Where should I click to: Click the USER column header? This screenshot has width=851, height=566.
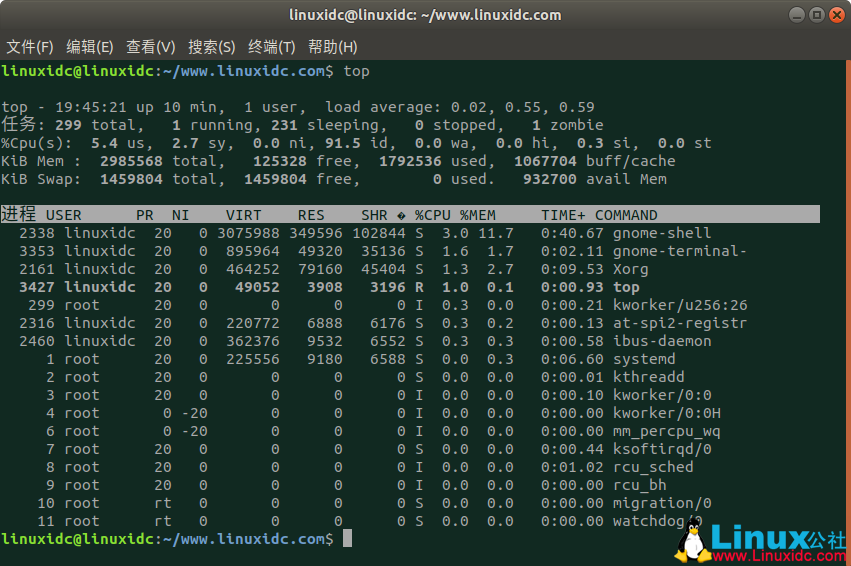click(x=63, y=215)
